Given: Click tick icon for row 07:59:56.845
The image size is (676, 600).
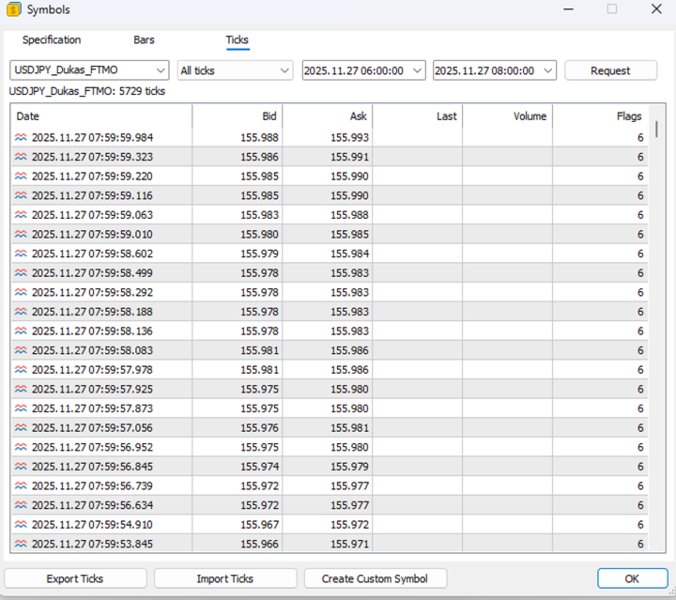Looking at the screenshot, I should click(x=21, y=466).
